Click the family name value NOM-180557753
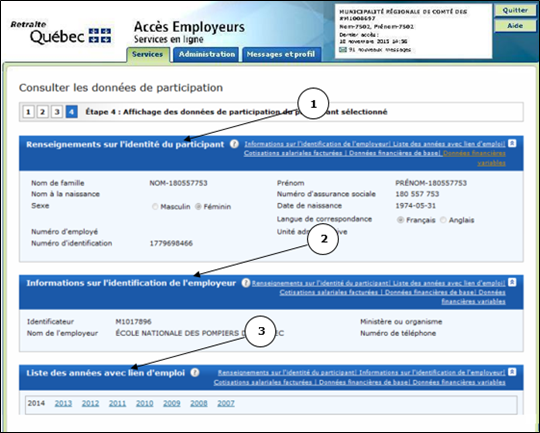Image resolution: width=540 pixels, height=433 pixels. tap(178, 183)
